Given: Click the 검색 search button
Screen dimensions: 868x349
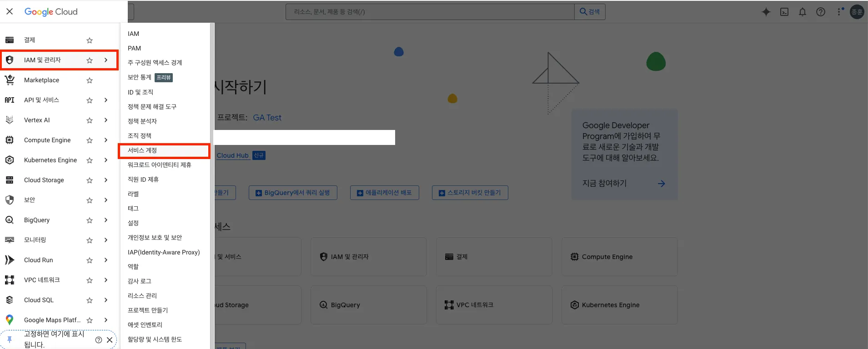Looking at the screenshot, I should (590, 12).
